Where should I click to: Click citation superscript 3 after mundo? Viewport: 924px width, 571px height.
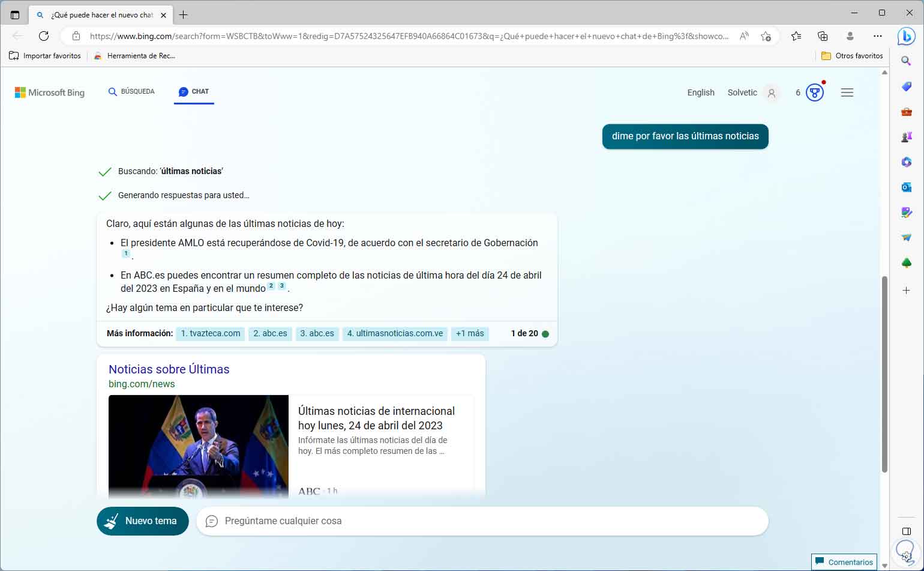[x=282, y=286]
